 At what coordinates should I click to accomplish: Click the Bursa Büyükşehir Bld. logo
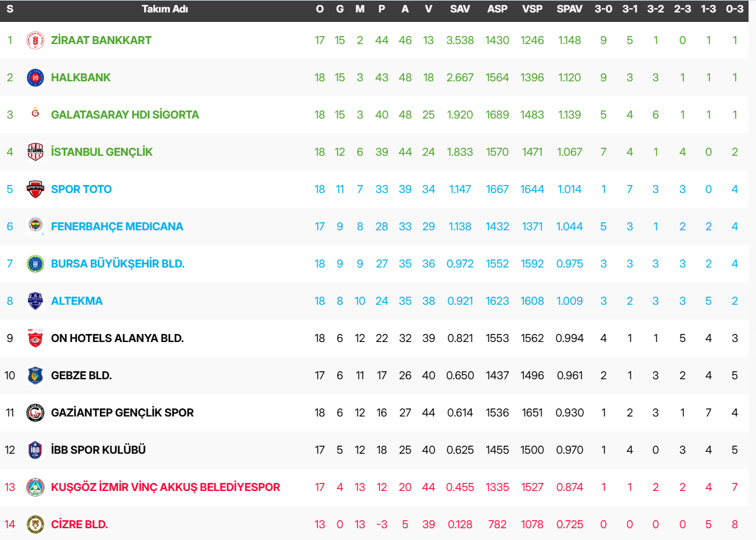point(35,264)
